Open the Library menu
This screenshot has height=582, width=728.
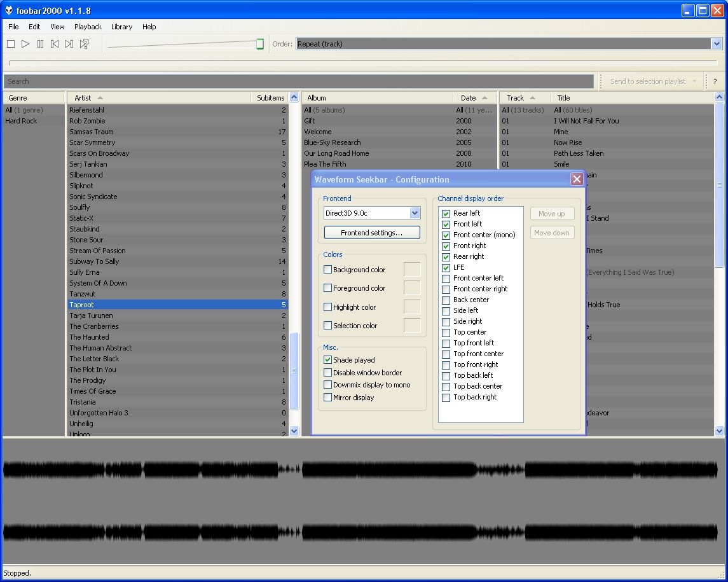pyautogui.click(x=121, y=27)
